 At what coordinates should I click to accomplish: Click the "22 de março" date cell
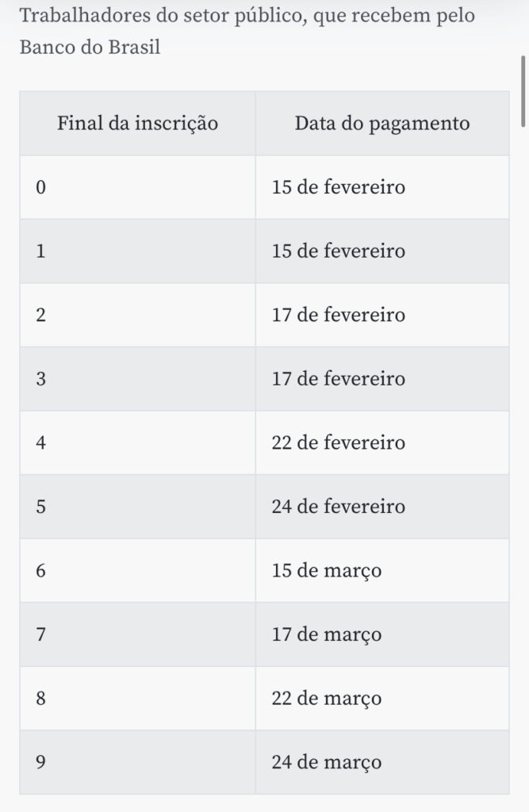pos(381,698)
